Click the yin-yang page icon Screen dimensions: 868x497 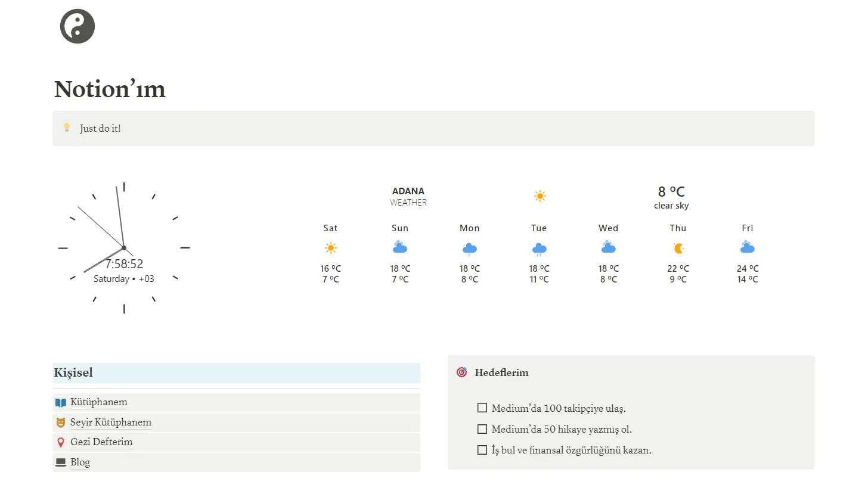(x=77, y=26)
